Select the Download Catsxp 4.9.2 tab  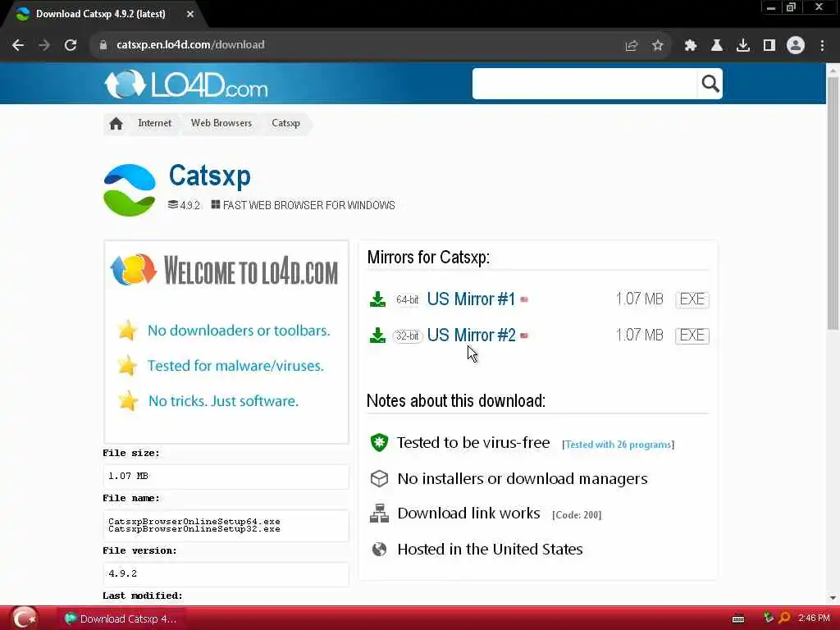(101, 15)
